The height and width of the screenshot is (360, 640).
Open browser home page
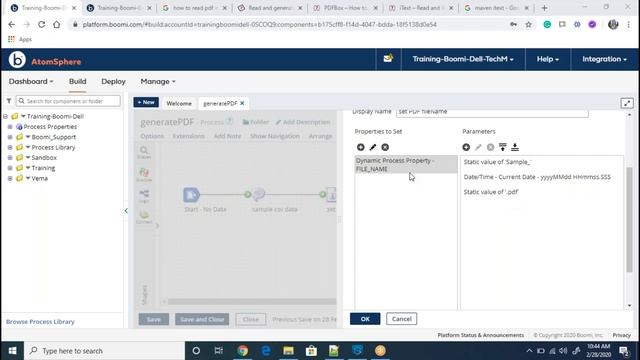(x=57, y=24)
